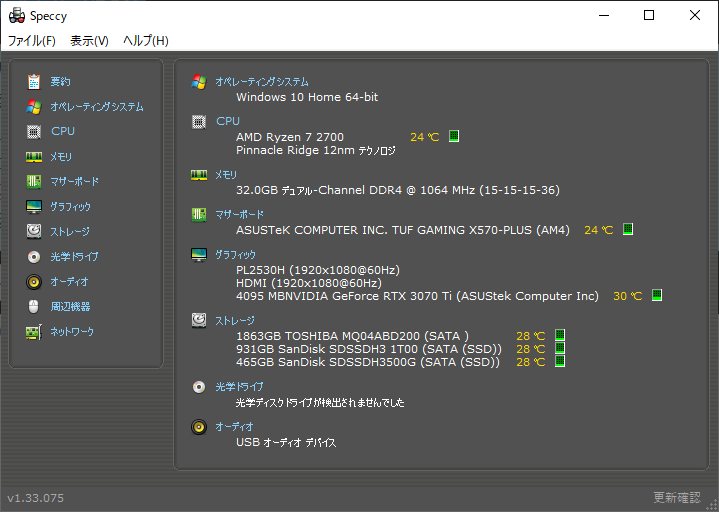Click the motherboard icon in summary panel

(x=199, y=215)
